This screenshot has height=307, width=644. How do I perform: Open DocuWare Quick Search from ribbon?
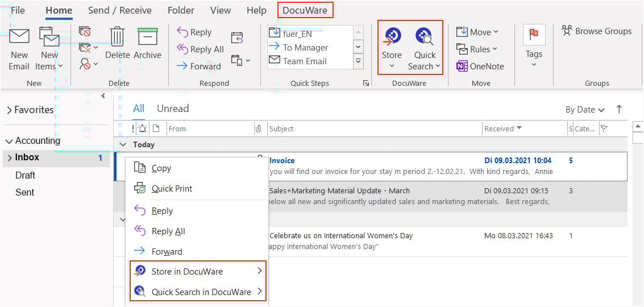424,37
